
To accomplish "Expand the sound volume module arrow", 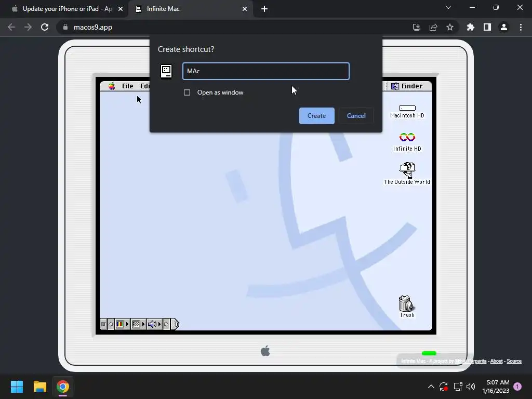I will pos(159,324).
